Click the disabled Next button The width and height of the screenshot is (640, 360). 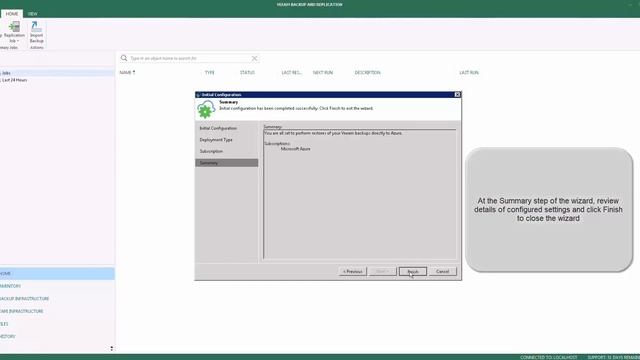382,271
